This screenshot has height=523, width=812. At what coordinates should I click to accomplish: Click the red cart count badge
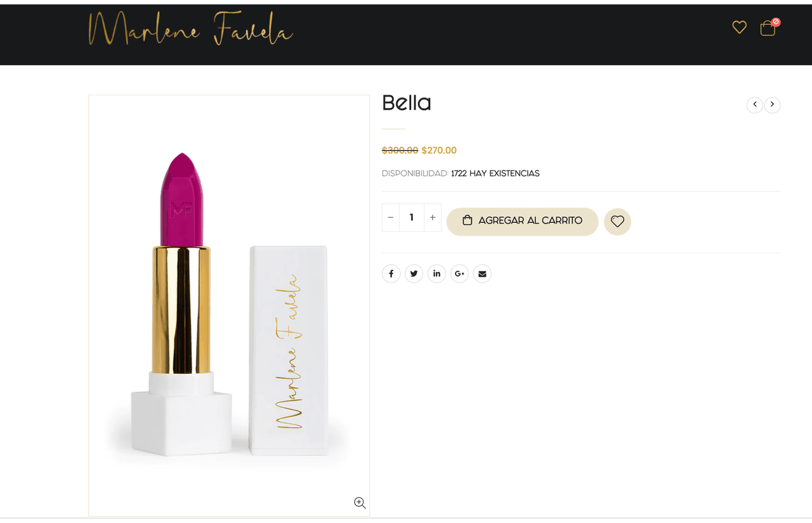click(776, 22)
